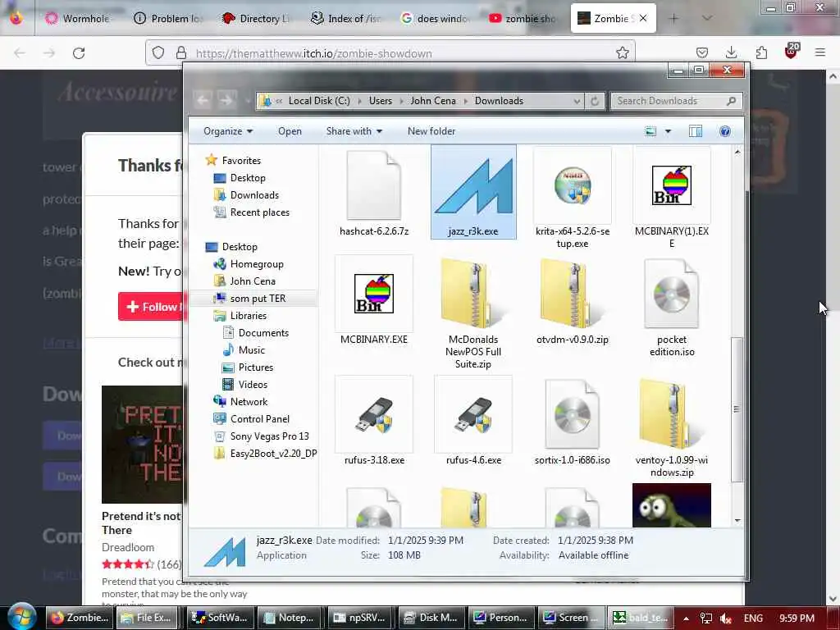This screenshot has height=630, width=840.
Task: Switch to the Directory Li browser tab
Action: 257,18
